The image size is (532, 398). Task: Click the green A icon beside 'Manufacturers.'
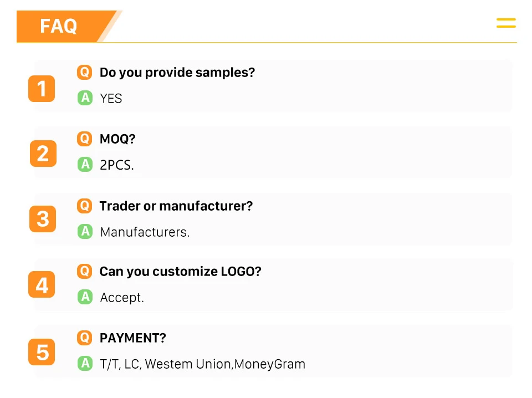coord(84,231)
